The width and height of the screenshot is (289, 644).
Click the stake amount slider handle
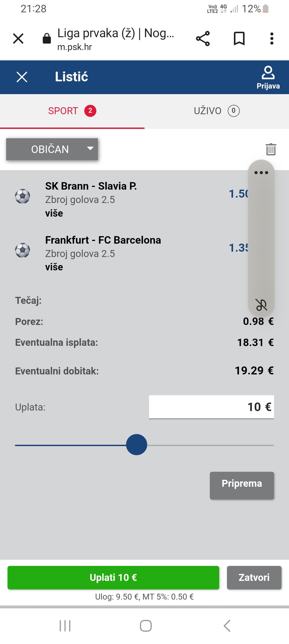136,444
